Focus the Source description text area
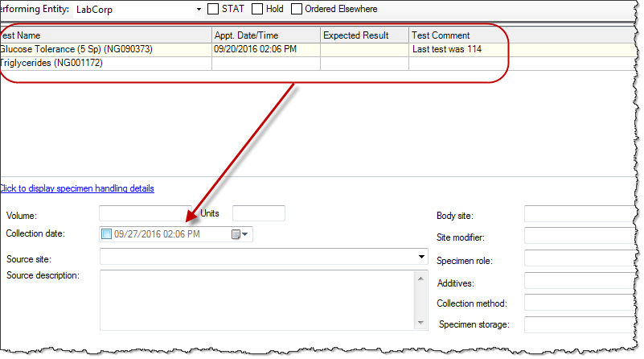Viewport: 644px width, 359px height. pyautogui.click(x=258, y=300)
